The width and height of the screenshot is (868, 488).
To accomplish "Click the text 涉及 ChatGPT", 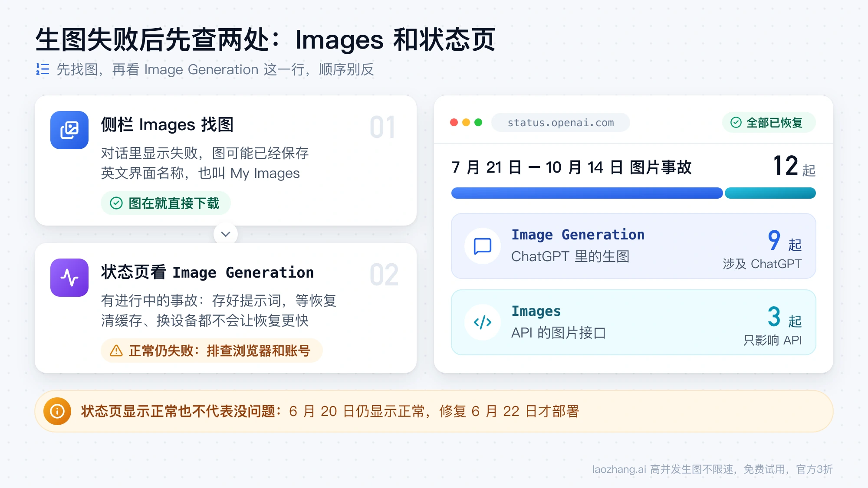I will (x=762, y=264).
